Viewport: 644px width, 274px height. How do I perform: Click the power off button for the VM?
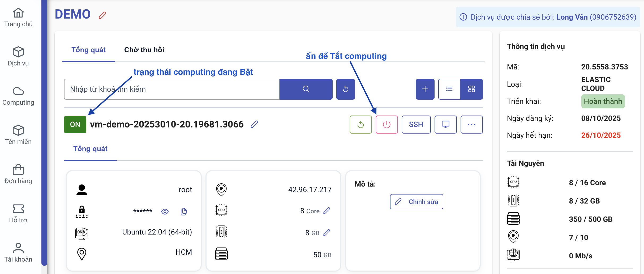point(387,125)
